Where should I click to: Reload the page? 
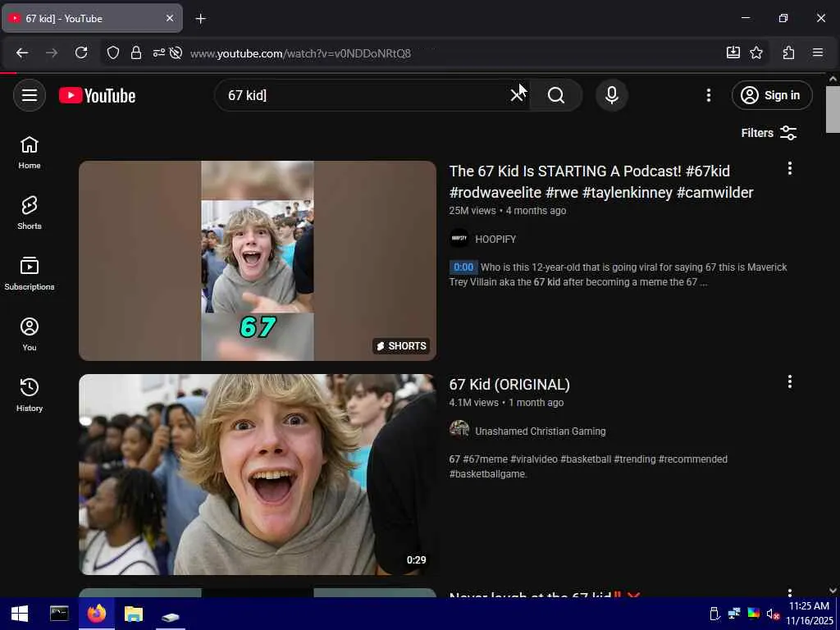click(81, 53)
